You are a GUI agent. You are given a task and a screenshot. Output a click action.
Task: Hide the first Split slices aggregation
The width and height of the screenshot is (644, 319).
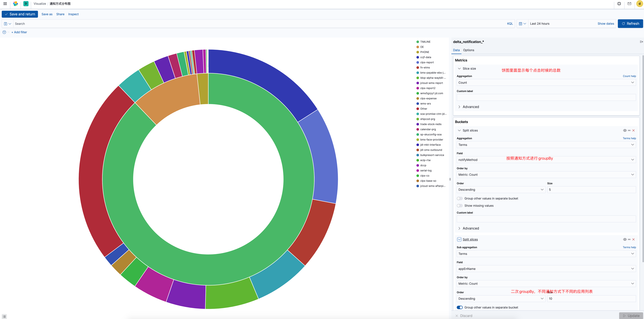coord(624,131)
